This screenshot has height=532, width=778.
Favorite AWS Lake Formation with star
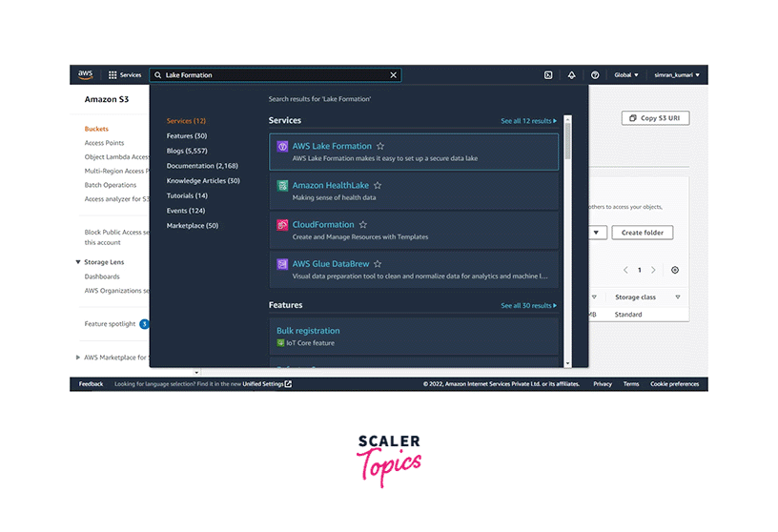click(380, 146)
